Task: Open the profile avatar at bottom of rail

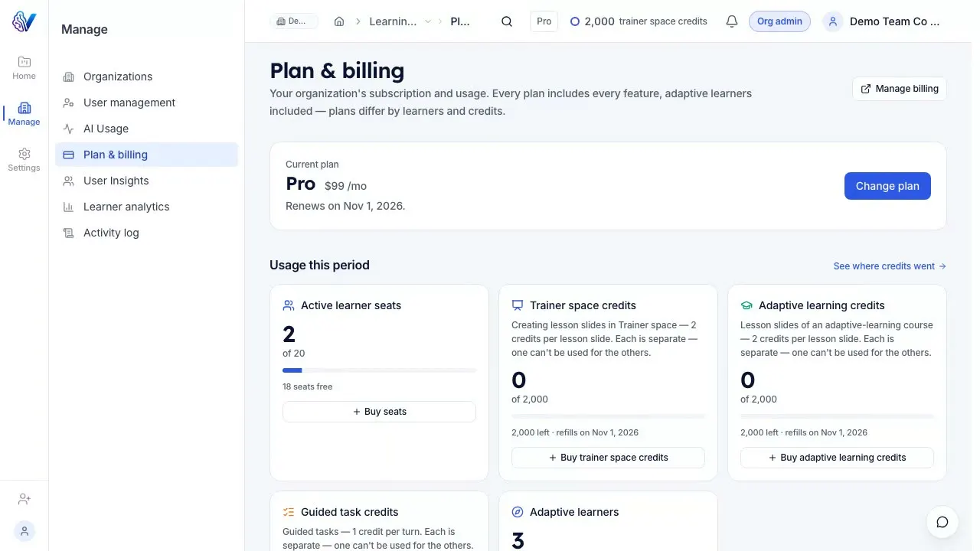Action: coord(24,530)
